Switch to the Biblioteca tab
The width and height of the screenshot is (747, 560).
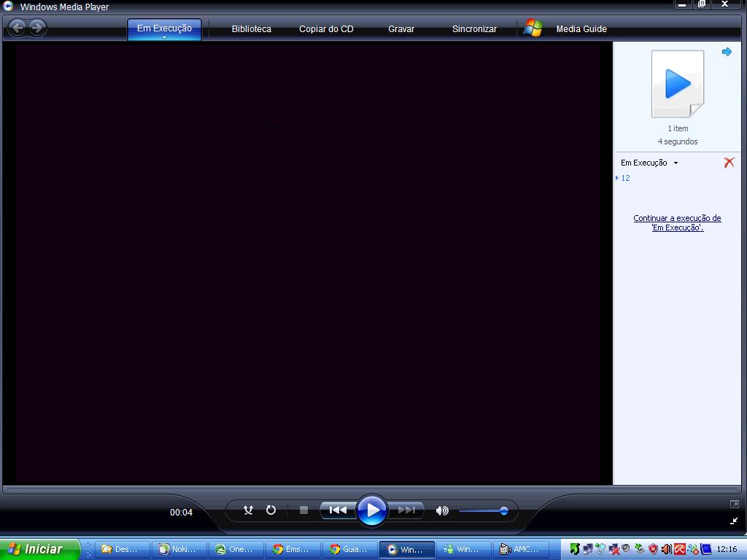pyautogui.click(x=252, y=29)
